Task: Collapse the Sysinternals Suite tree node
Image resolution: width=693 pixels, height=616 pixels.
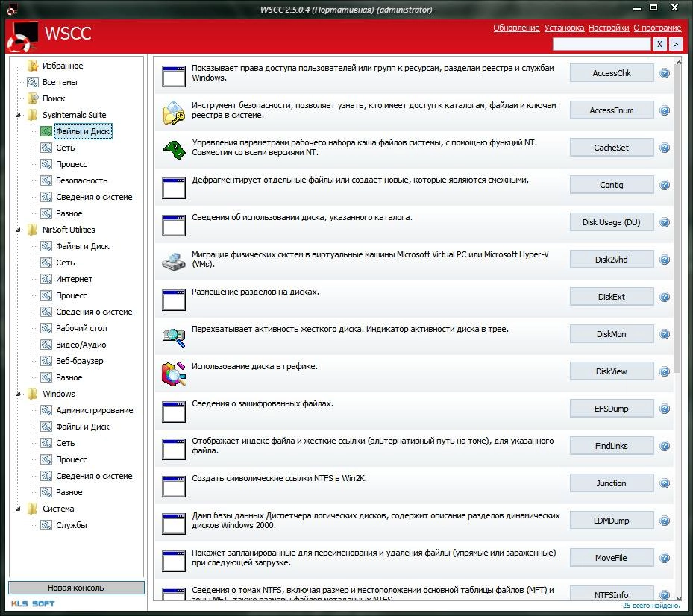Action: coord(18,116)
